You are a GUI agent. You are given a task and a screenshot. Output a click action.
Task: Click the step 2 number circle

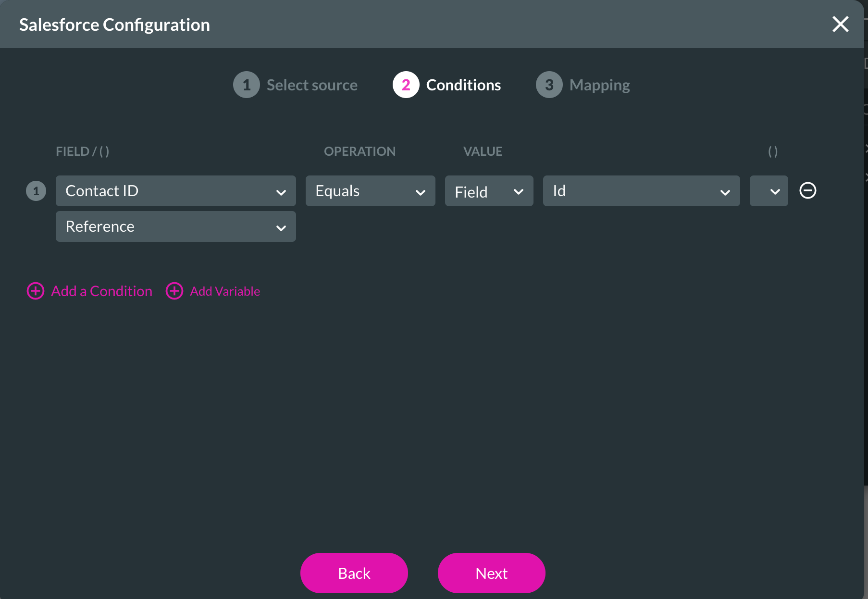click(406, 85)
